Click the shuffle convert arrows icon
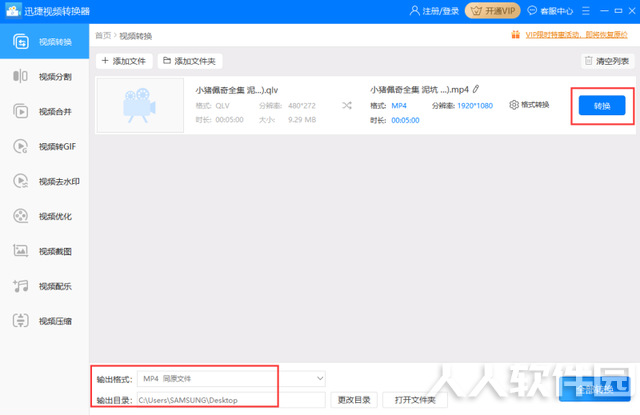 tap(347, 105)
